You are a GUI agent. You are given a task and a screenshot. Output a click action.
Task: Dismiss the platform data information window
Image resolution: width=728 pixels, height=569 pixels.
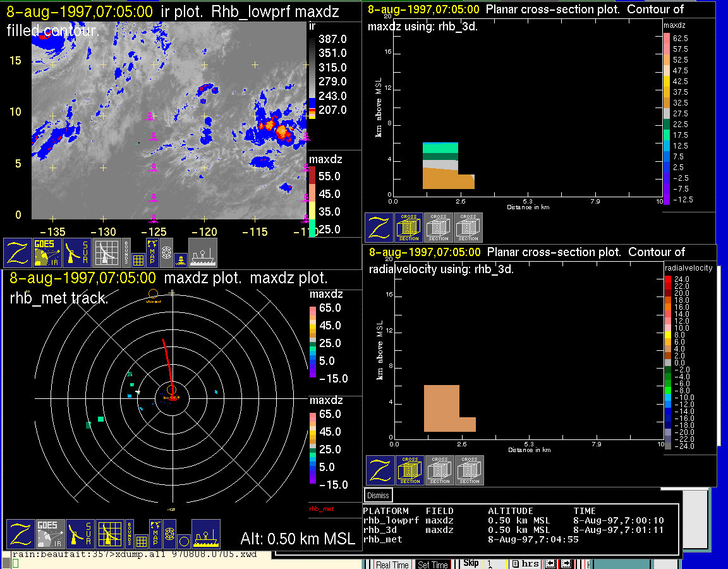tap(379, 496)
